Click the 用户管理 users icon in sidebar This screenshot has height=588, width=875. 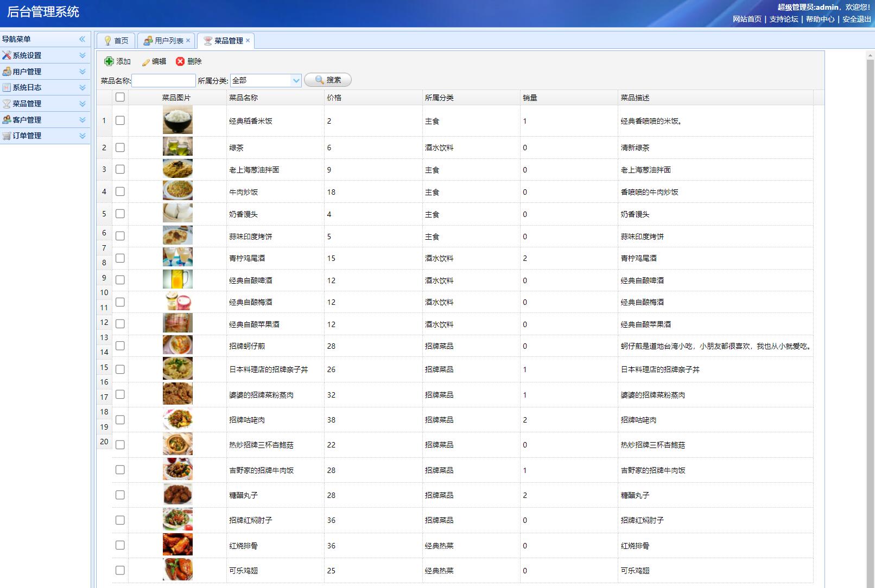pyautogui.click(x=7, y=71)
